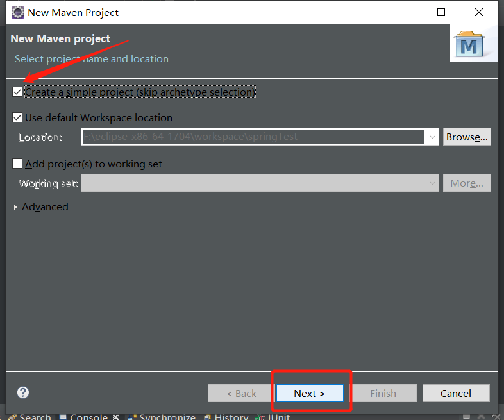The image size is (504, 420).
Task: Click the Finish button
Action: tap(383, 393)
